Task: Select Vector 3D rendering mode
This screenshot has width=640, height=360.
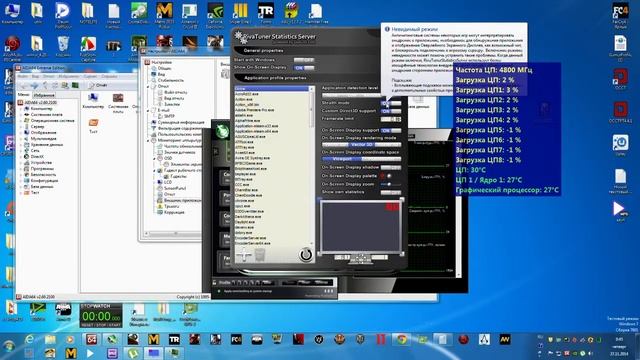Action: coord(362,144)
